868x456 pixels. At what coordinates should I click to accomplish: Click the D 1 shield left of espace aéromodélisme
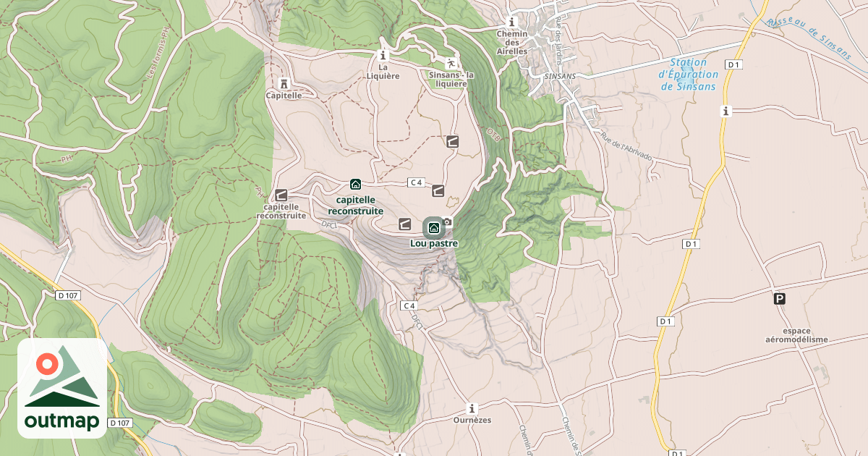click(666, 321)
